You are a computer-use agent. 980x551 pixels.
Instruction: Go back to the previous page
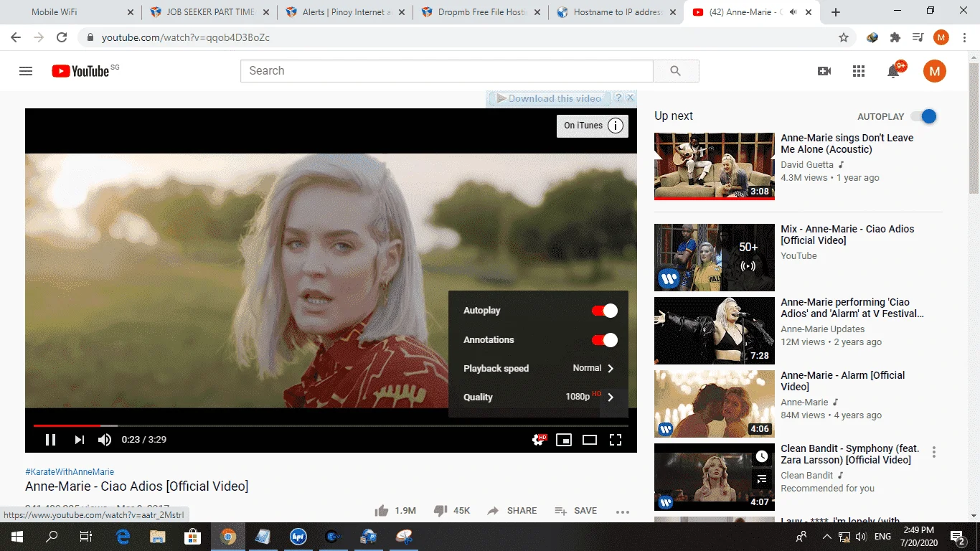16,37
